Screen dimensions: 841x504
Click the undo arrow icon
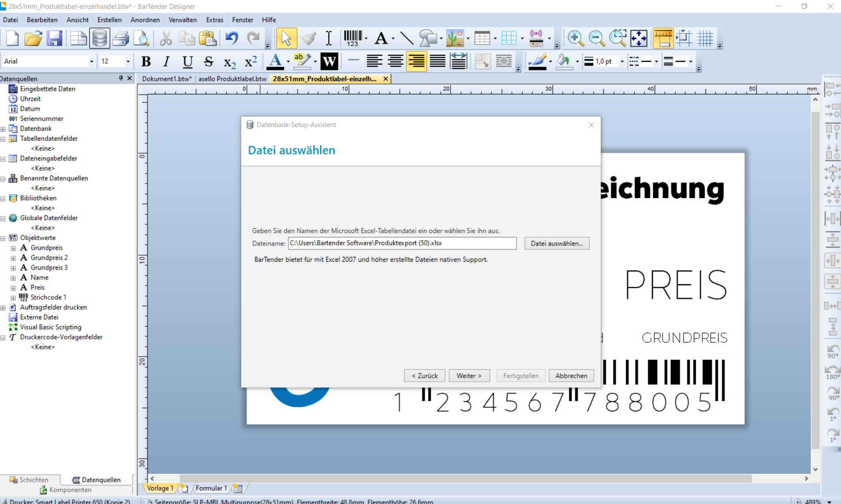(231, 39)
